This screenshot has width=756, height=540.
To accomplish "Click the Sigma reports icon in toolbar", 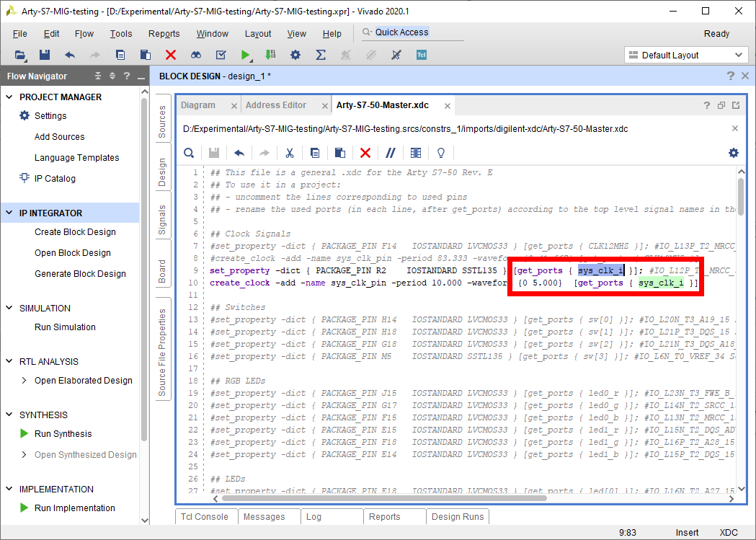I will coord(321,55).
